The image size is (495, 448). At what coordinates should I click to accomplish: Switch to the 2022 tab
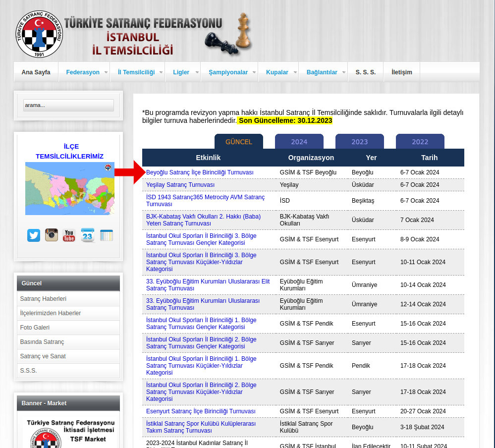pyautogui.click(x=420, y=142)
